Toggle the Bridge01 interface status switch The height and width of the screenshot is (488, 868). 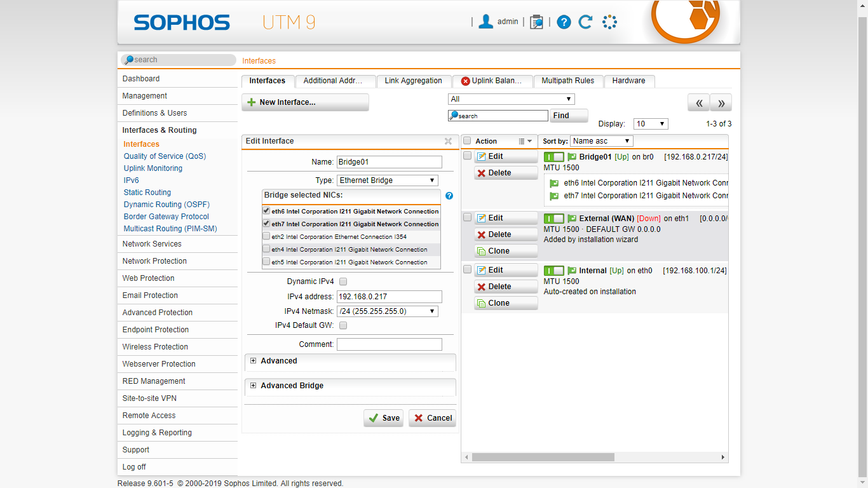553,157
